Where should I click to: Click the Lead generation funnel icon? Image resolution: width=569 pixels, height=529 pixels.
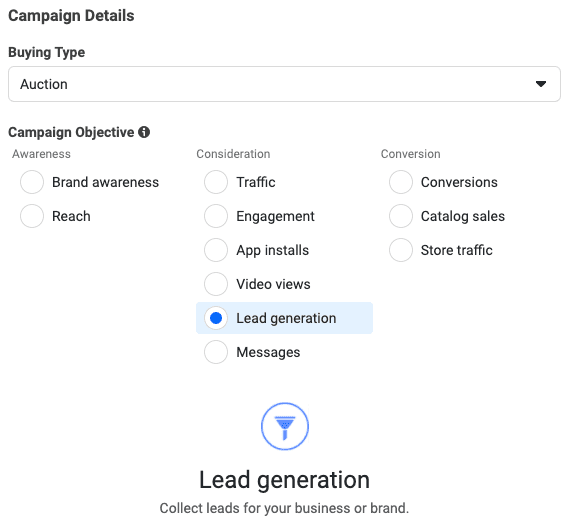pos(285,426)
